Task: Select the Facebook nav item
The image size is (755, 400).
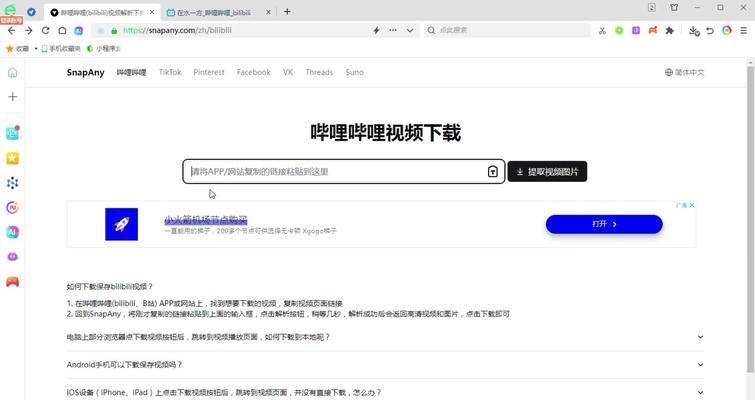Action: point(254,72)
